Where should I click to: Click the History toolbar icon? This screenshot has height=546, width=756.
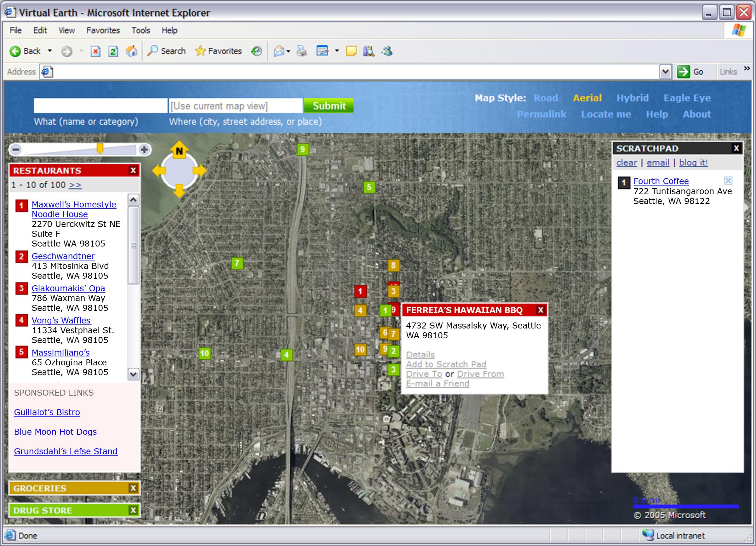256,51
